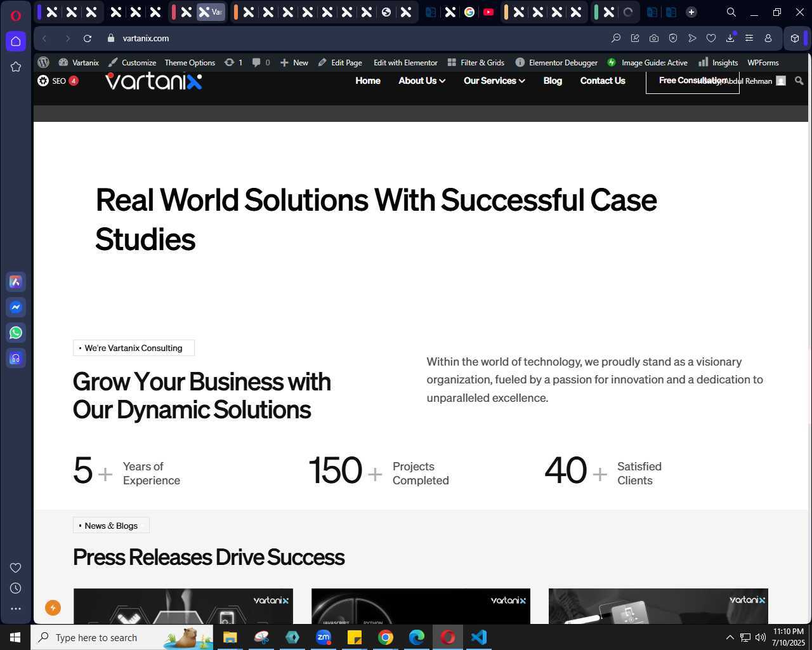Click the orange lightning floating button
The width and height of the screenshot is (812, 650).
coord(53,608)
